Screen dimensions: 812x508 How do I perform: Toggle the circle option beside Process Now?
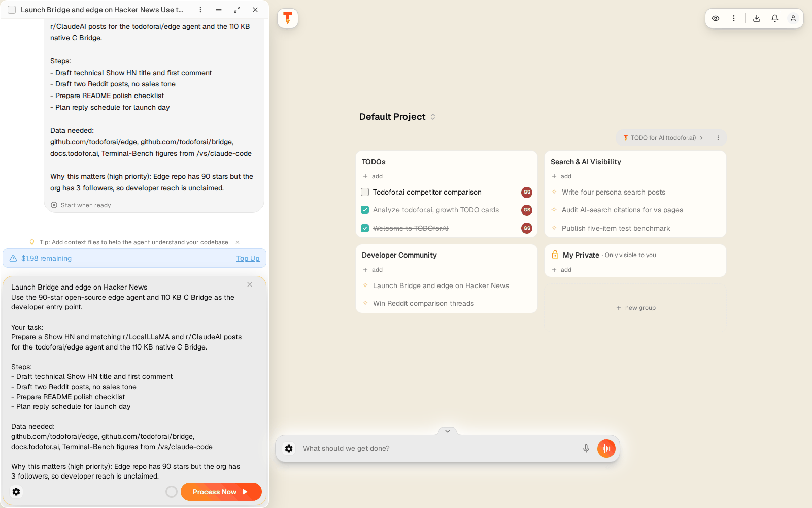click(172, 492)
